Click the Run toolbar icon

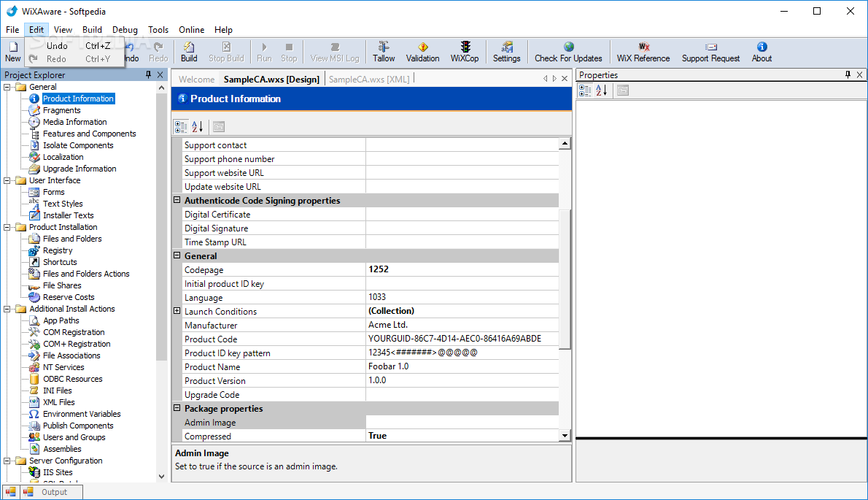tap(264, 52)
